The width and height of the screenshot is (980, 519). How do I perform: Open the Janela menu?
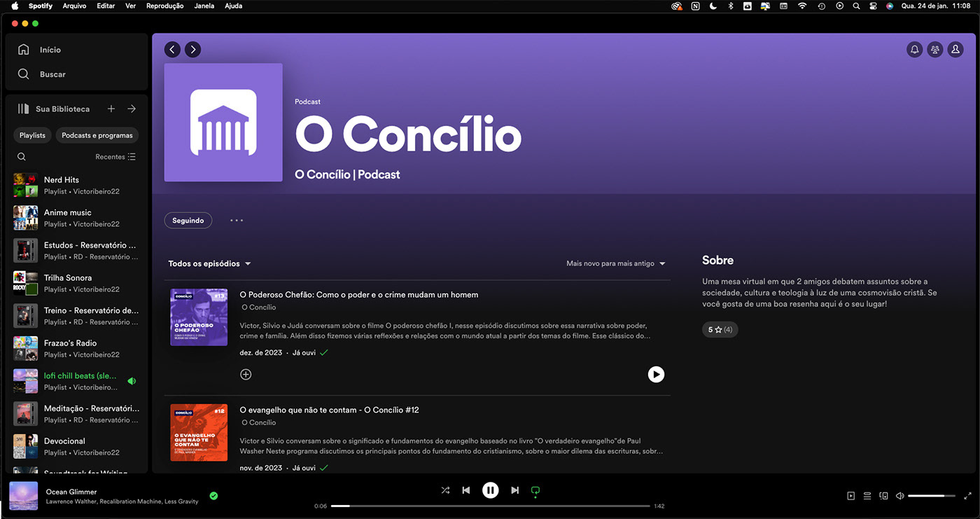click(x=204, y=6)
